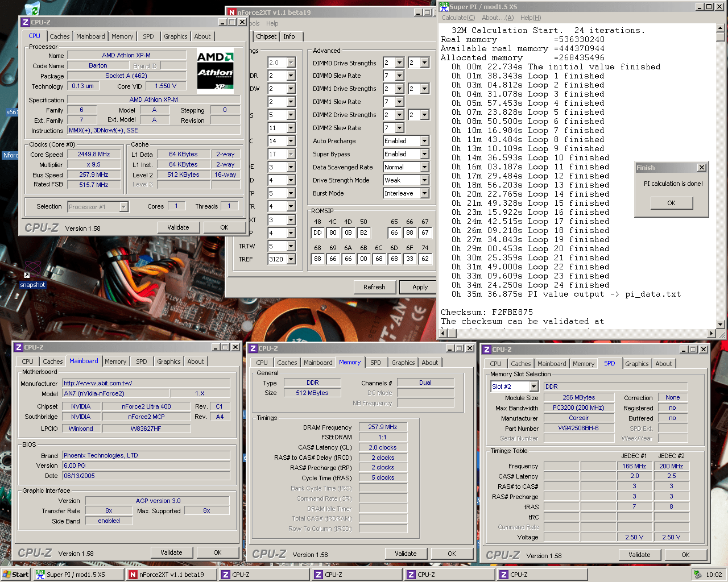Click ROMSIP value field under 6F
Viewport: 728px width, 582px height.
(409, 259)
